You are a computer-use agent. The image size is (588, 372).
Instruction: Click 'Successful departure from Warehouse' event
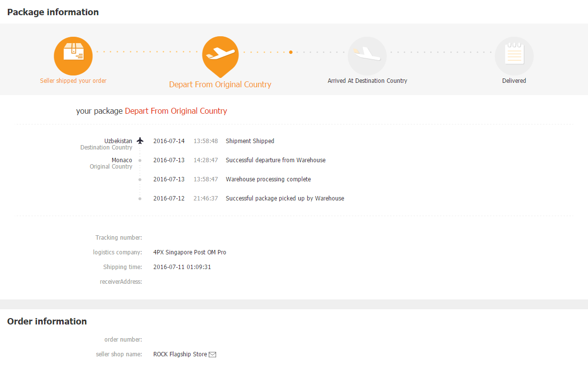[x=275, y=160]
